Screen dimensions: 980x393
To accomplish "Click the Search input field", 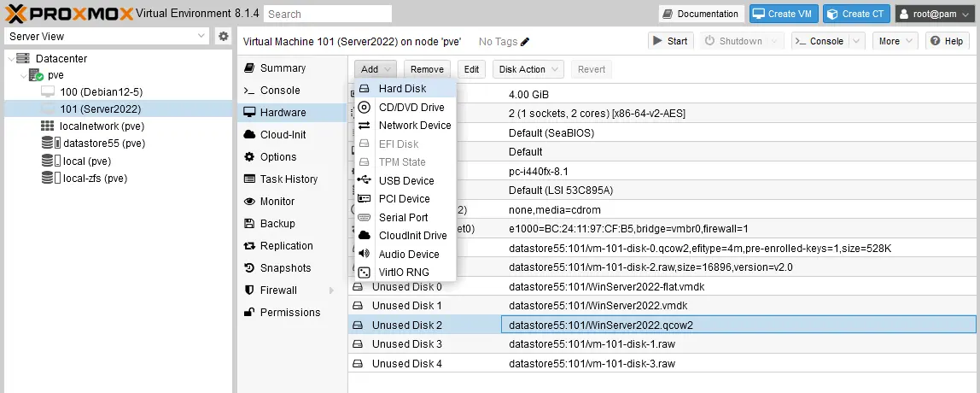I will pos(328,14).
